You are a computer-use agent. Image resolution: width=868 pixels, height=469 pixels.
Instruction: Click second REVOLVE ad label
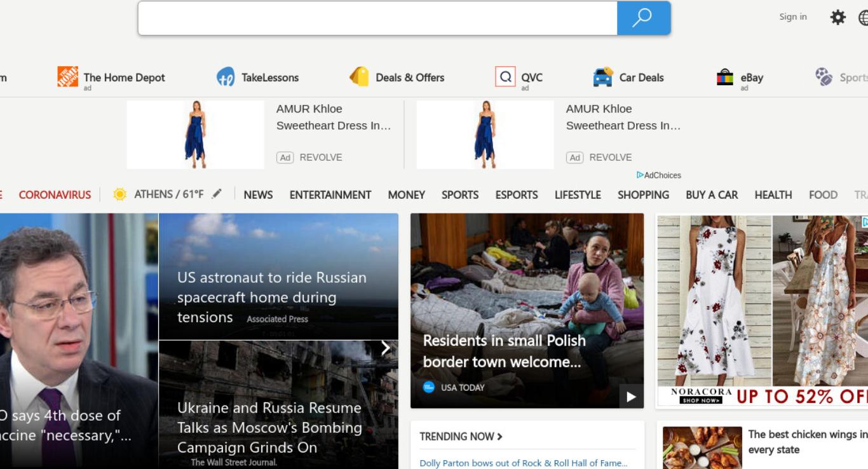(x=611, y=158)
